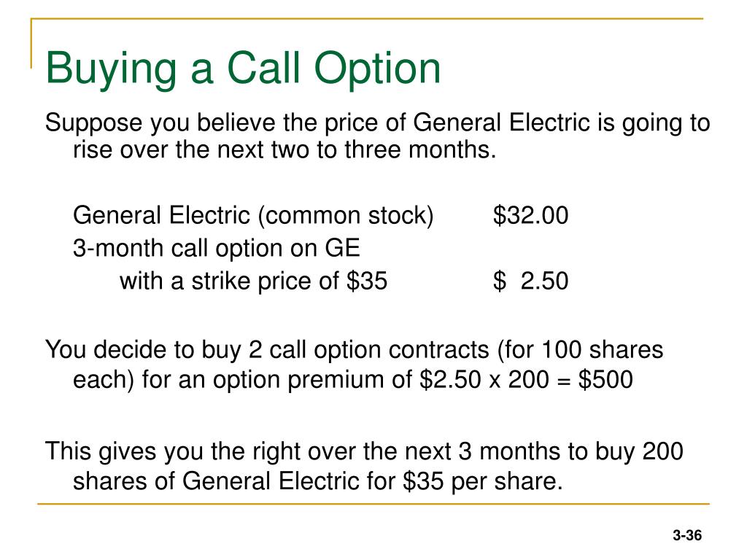Click the '$2.50 x 200 = $500' calculation
The width and height of the screenshot is (747, 560).
(526, 379)
